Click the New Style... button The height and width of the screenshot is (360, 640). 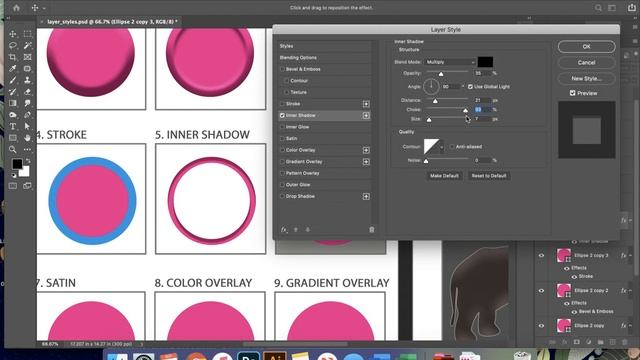click(587, 78)
